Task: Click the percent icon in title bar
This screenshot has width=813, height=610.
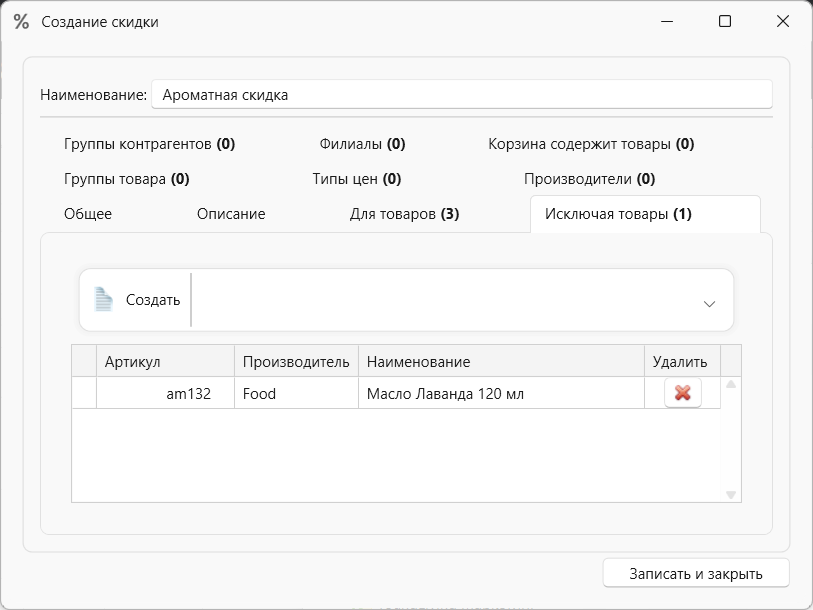Action: point(21,21)
